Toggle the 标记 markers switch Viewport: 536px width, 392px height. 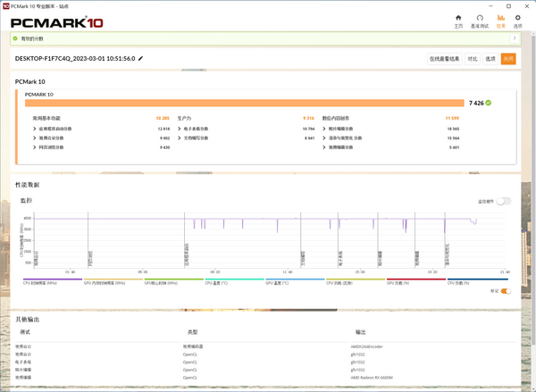(x=506, y=290)
